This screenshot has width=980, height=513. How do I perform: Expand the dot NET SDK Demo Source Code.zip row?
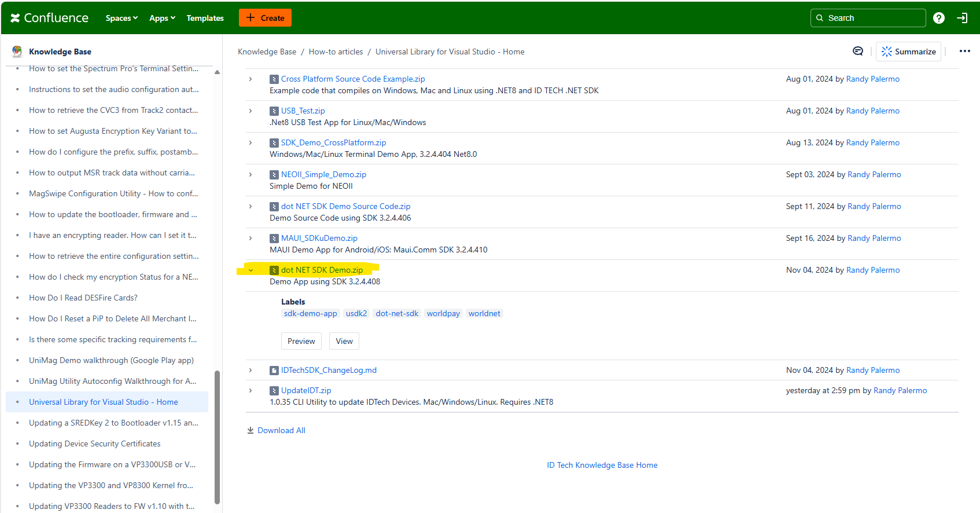click(x=250, y=206)
